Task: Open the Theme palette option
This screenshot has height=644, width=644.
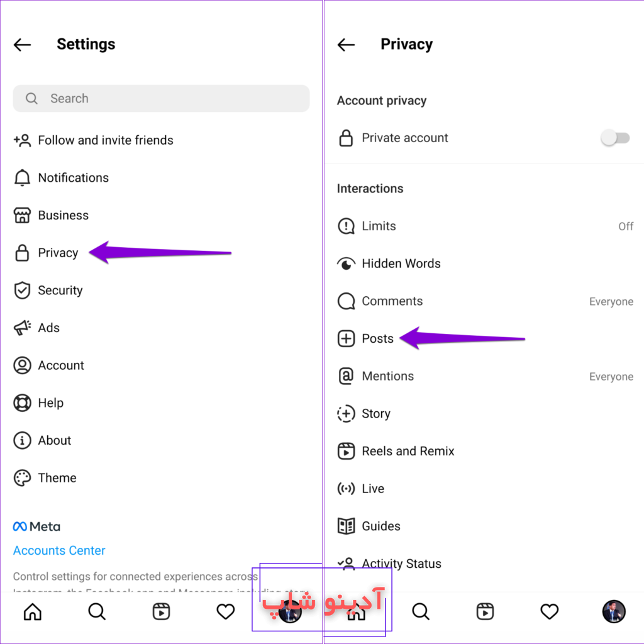Action: click(161, 478)
